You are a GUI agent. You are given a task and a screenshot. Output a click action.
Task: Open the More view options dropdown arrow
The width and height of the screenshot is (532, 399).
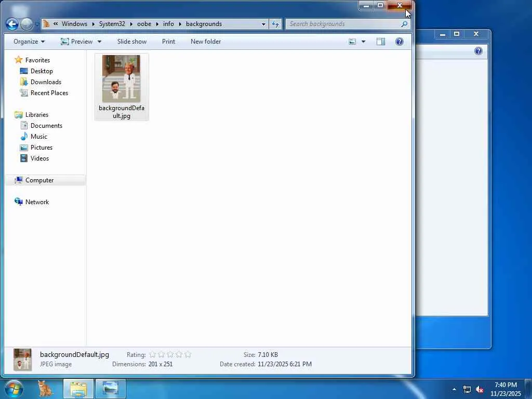point(363,42)
